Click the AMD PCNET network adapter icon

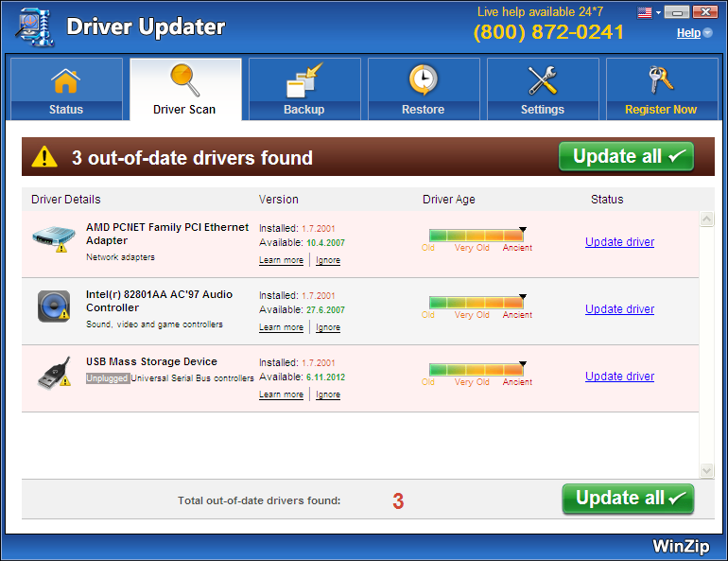click(x=54, y=238)
